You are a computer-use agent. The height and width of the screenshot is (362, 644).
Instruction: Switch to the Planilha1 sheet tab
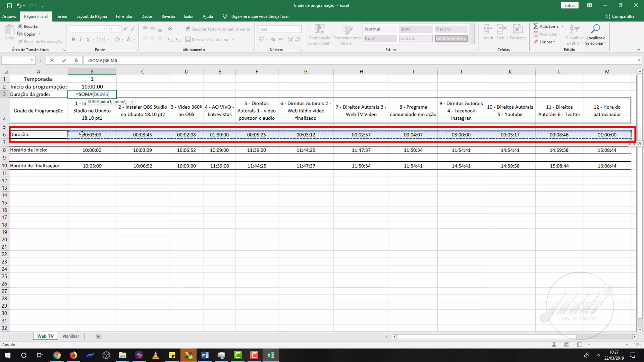71,336
